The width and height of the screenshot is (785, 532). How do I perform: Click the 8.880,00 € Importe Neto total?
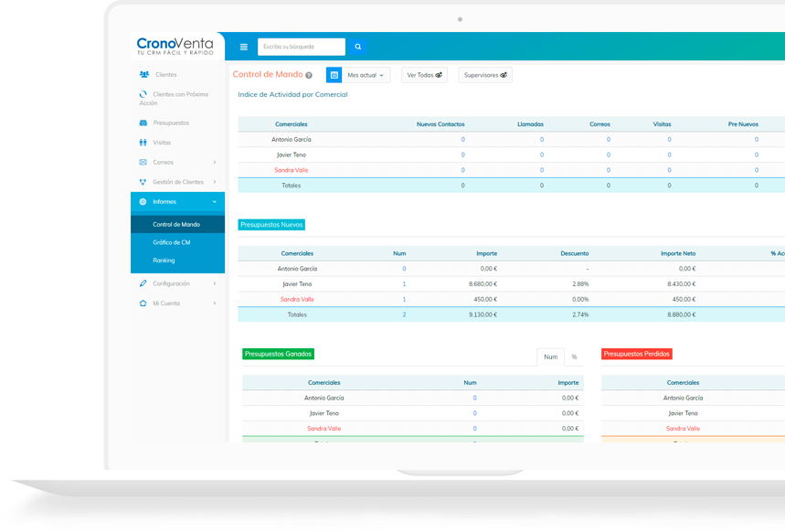coord(682,315)
